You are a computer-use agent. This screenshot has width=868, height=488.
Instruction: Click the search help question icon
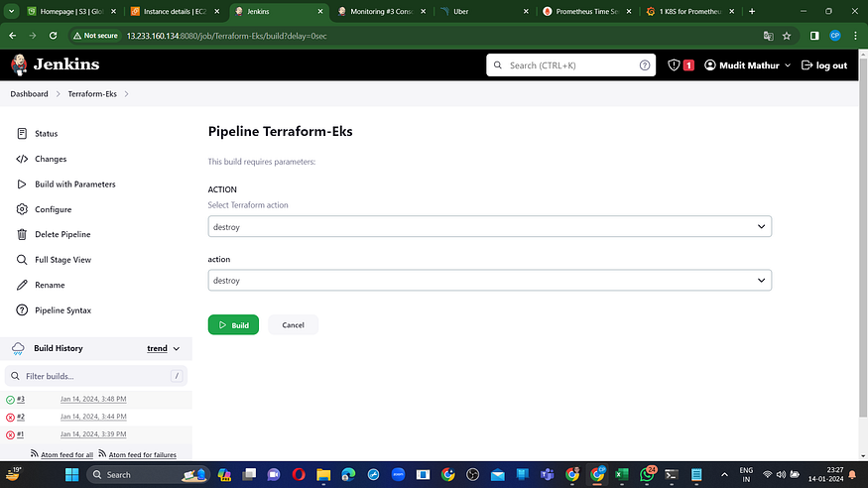tap(645, 65)
